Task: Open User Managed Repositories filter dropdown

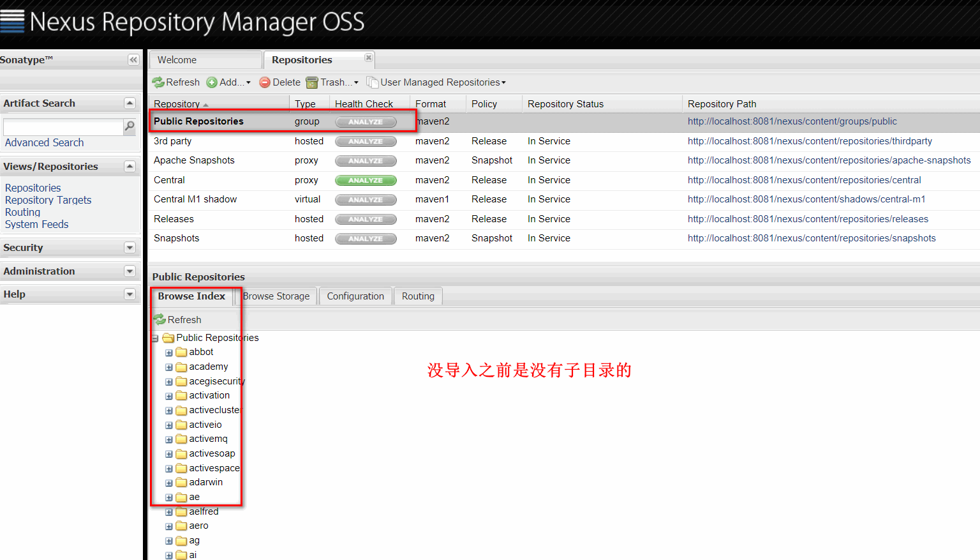Action: [x=436, y=82]
